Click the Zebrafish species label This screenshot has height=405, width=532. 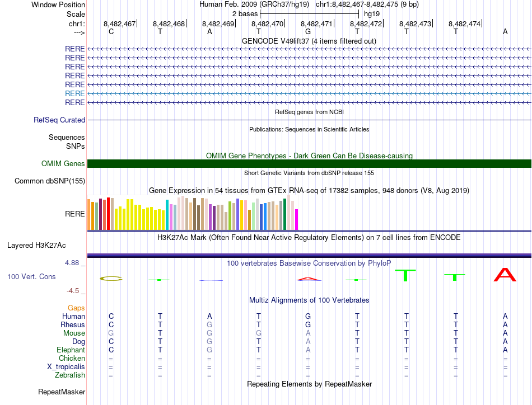[70, 375]
